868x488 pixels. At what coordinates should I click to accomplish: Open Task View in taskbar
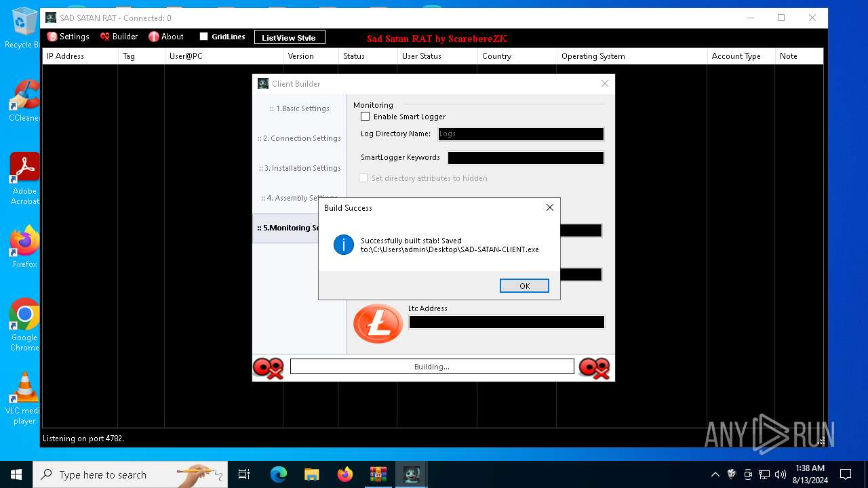point(244,474)
